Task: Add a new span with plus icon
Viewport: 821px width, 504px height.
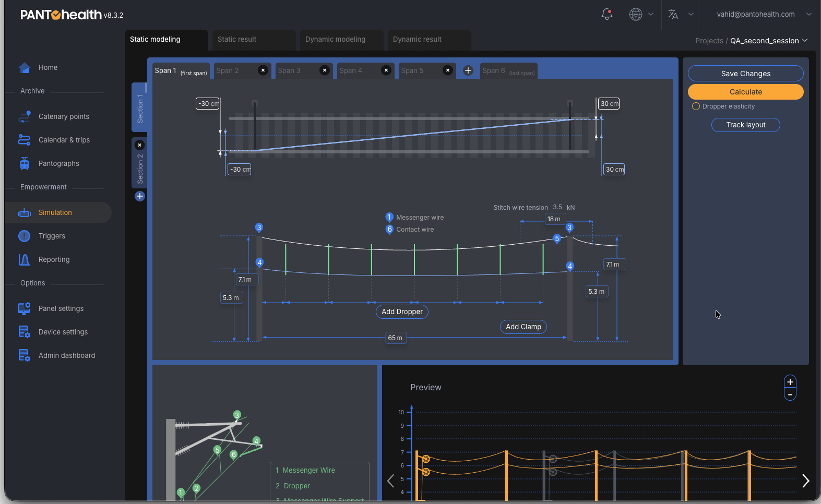Action: (x=468, y=70)
